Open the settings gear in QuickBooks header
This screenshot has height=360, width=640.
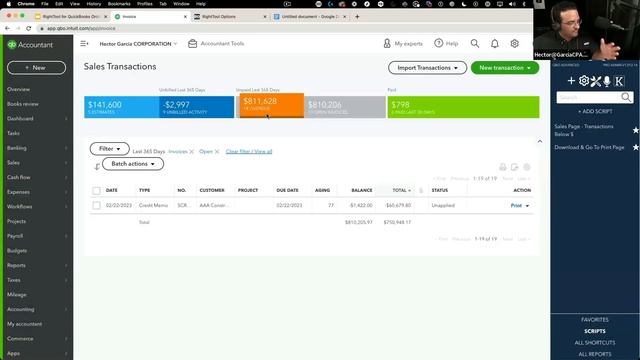pos(515,43)
